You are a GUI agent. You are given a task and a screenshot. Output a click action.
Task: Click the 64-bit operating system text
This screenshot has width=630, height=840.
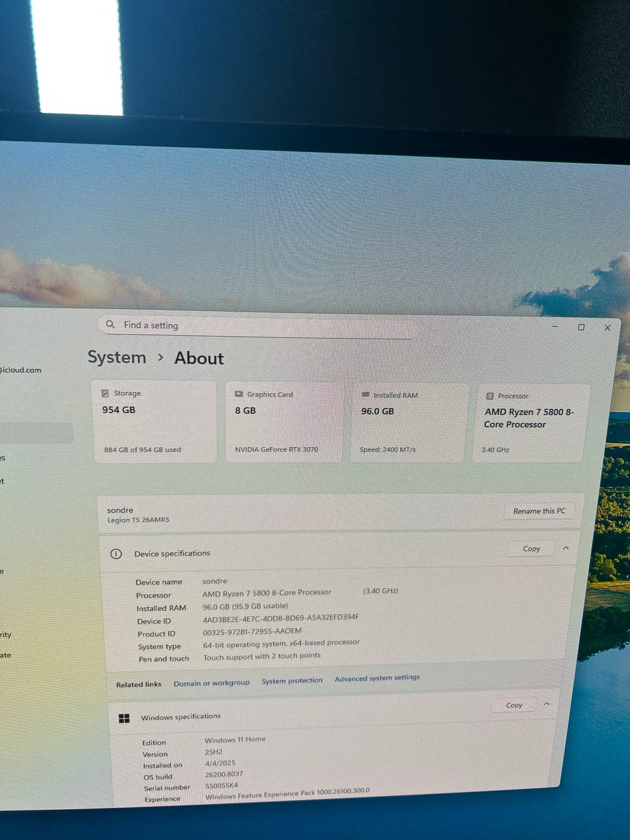click(x=281, y=643)
